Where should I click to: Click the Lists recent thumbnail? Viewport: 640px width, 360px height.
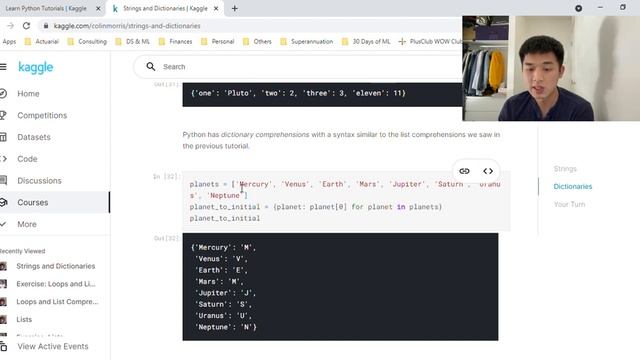[3, 320]
